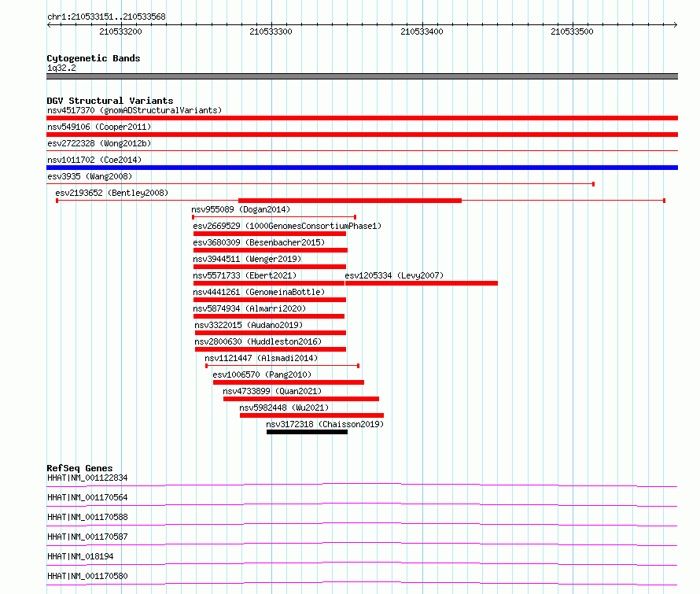Click the gray 1q32.2 cytogenetic band bar
The height and width of the screenshot is (594, 700).
362,76
